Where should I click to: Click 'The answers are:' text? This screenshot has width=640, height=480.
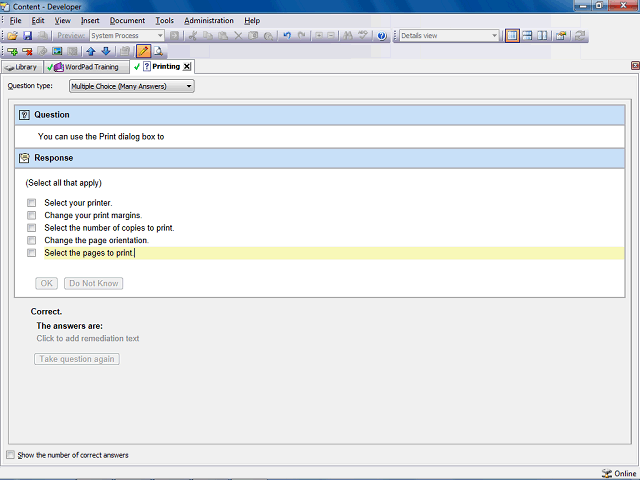pos(69,326)
